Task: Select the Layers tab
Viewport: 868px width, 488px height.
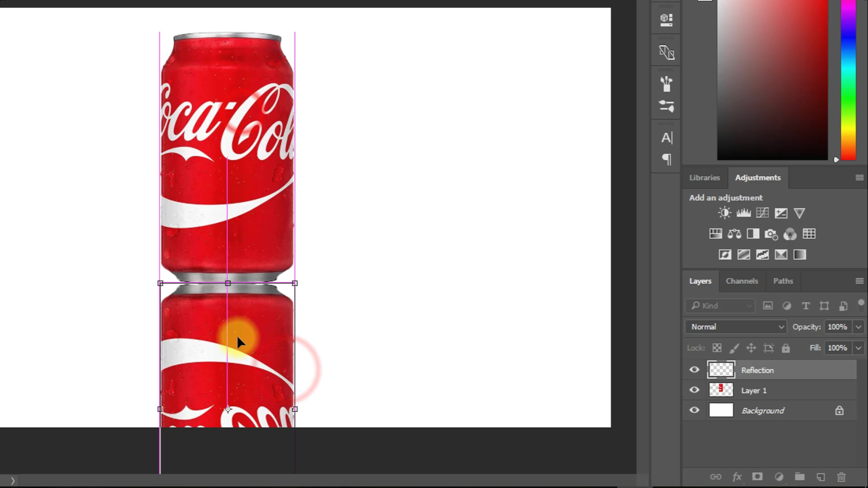Action: click(700, 281)
